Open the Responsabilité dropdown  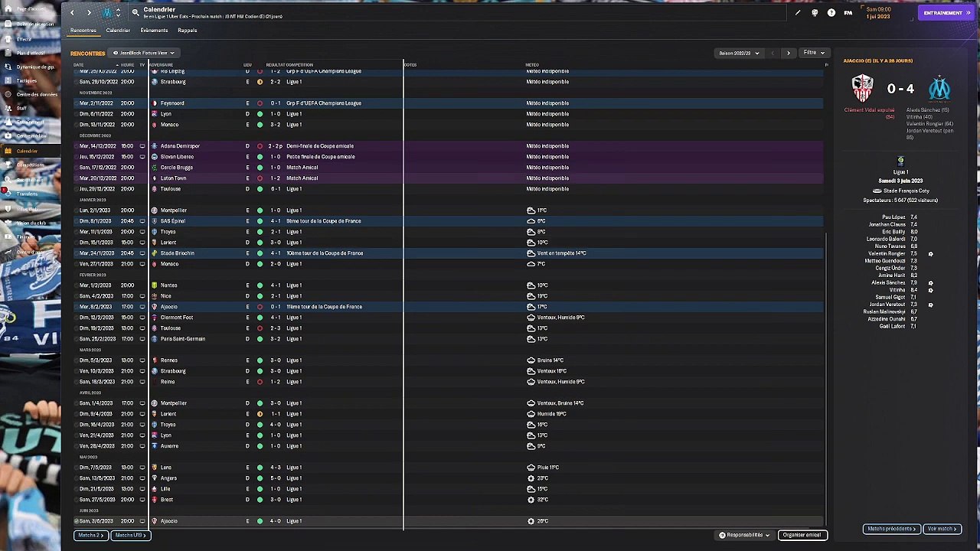pyautogui.click(x=744, y=535)
